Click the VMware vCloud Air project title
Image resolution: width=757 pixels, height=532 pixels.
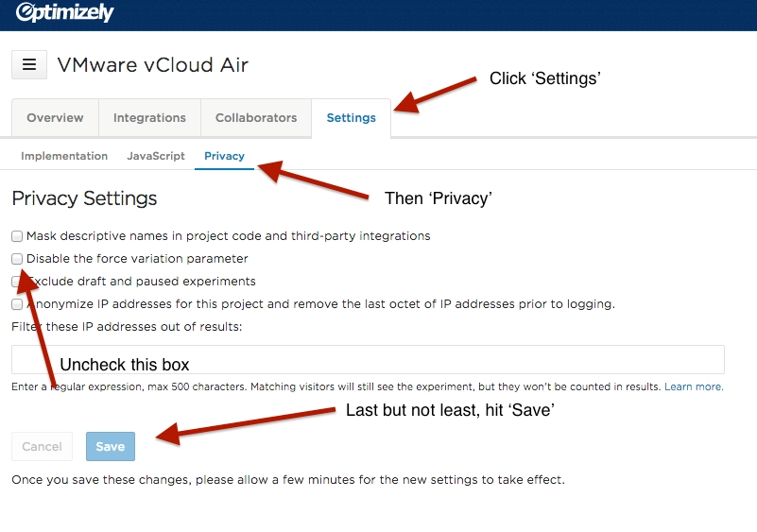click(152, 65)
